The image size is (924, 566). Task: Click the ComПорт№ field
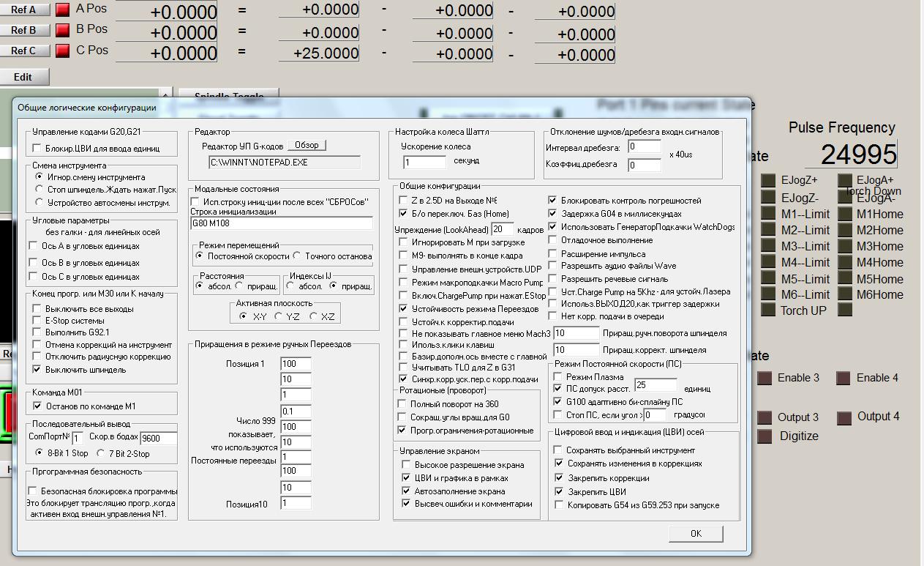[x=78, y=438]
